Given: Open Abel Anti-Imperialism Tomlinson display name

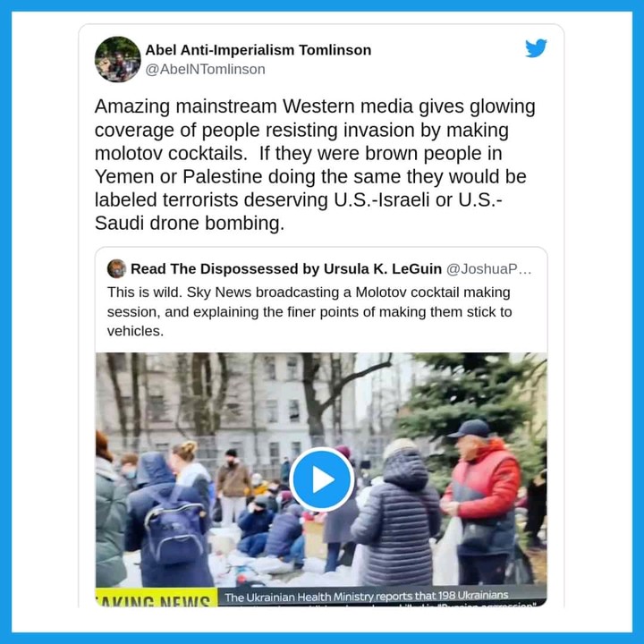Looking at the screenshot, I should click(258, 50).
